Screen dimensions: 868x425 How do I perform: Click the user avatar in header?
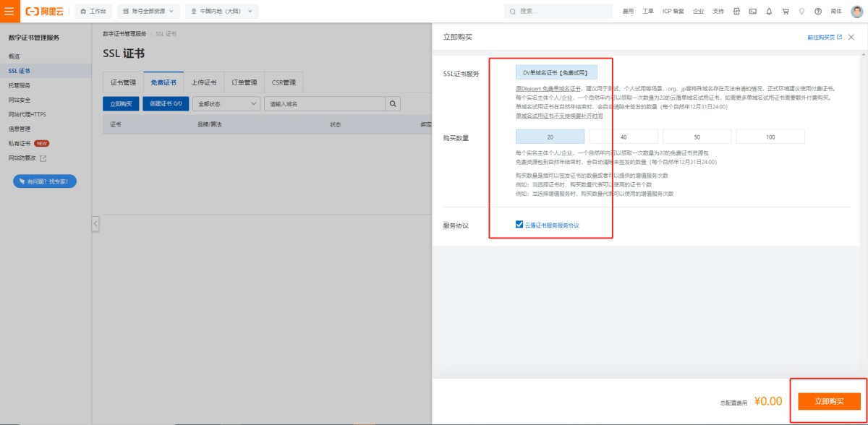(x=856, y=11)
